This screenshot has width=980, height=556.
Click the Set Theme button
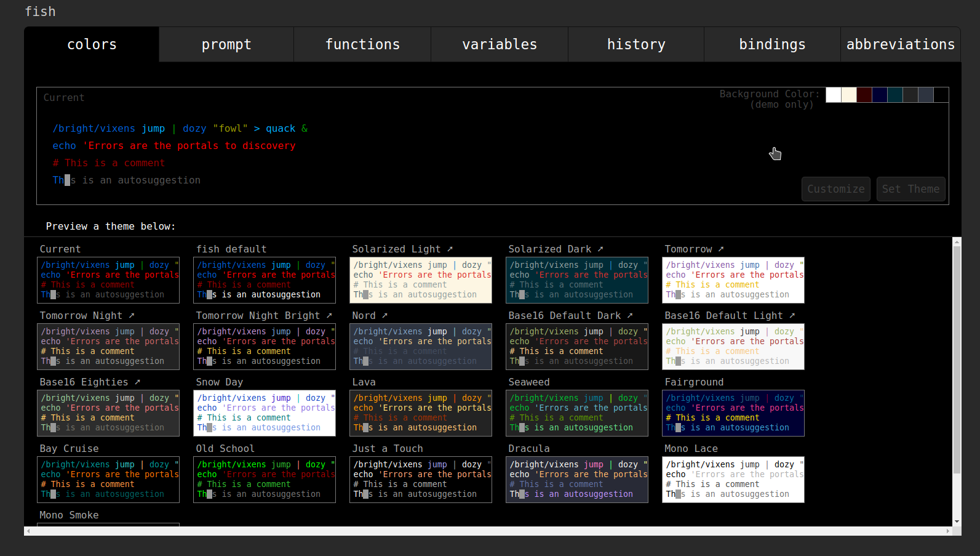(910, 189)
